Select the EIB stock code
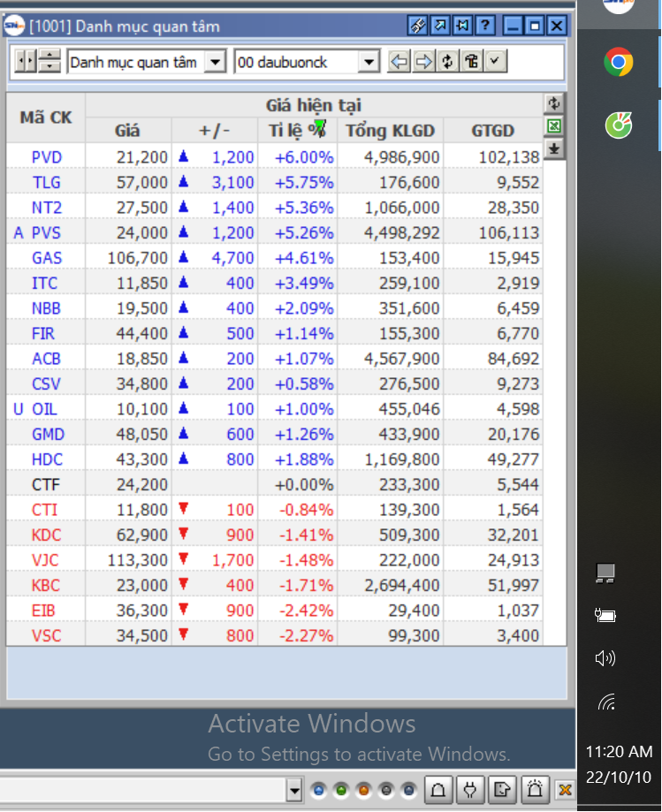Image resolution: width=662 pixels, height=812 pixels. click(43, 611)
